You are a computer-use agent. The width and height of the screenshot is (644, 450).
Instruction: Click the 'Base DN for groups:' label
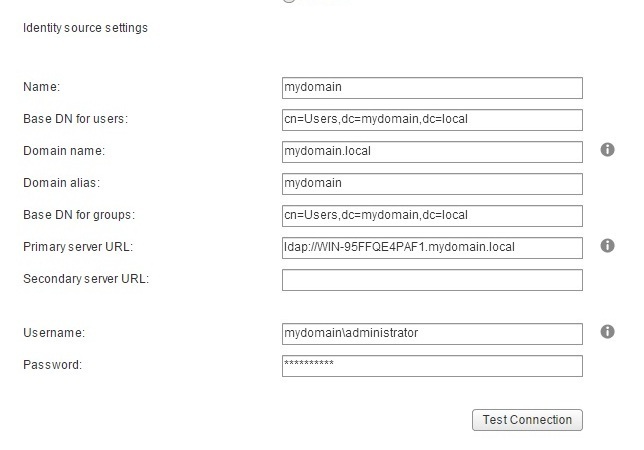79,215
